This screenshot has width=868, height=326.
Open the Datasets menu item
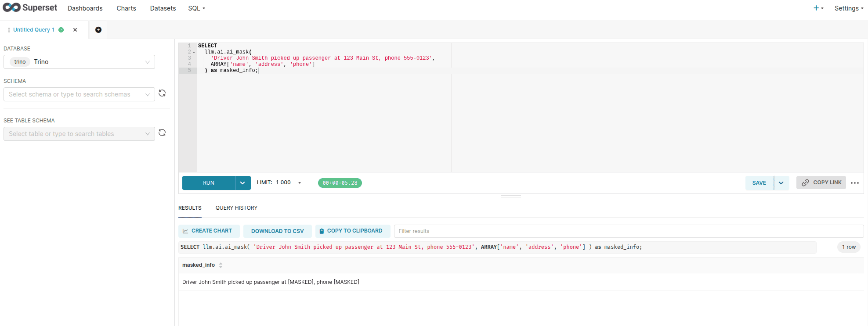(163, 8)
